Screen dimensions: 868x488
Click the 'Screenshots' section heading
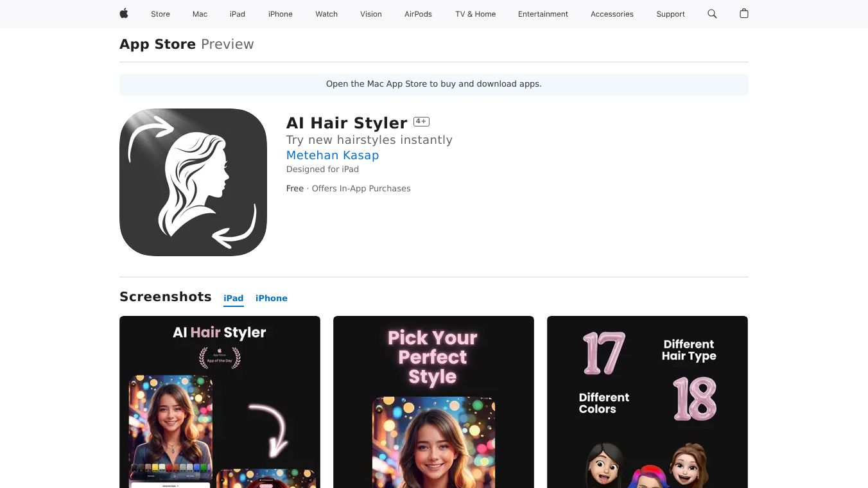click(x=166, y=297)
